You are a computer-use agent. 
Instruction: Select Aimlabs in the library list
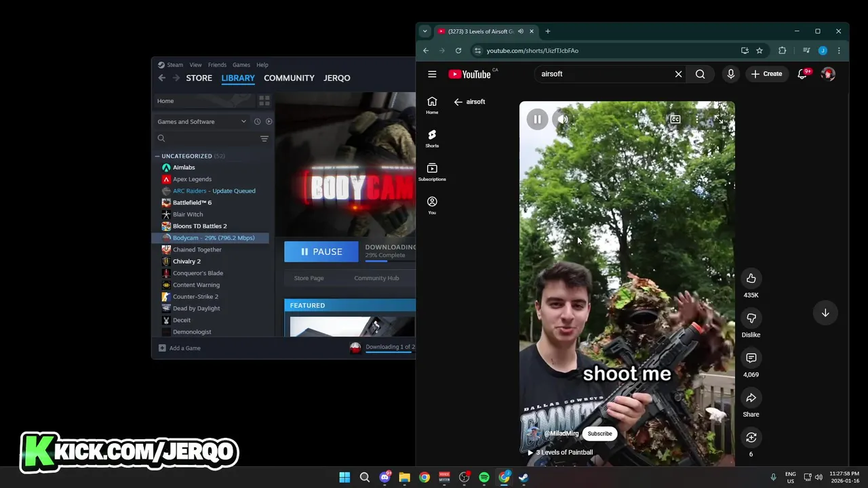(x=184, y=167)
